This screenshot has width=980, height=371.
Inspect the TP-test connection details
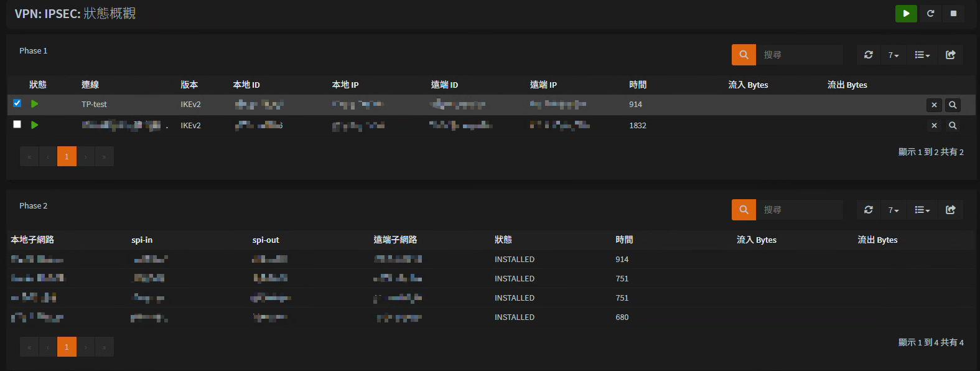pos(953,105)
